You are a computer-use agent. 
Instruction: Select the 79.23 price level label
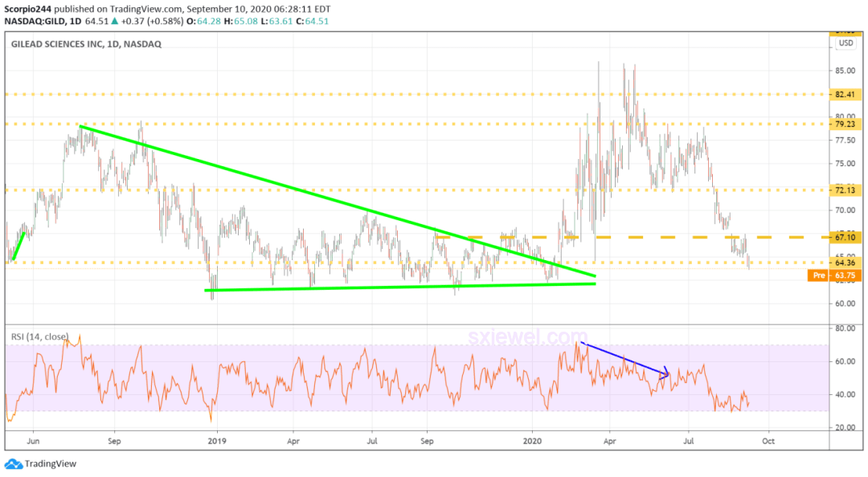pyautogui.click(x=845, y=124)
